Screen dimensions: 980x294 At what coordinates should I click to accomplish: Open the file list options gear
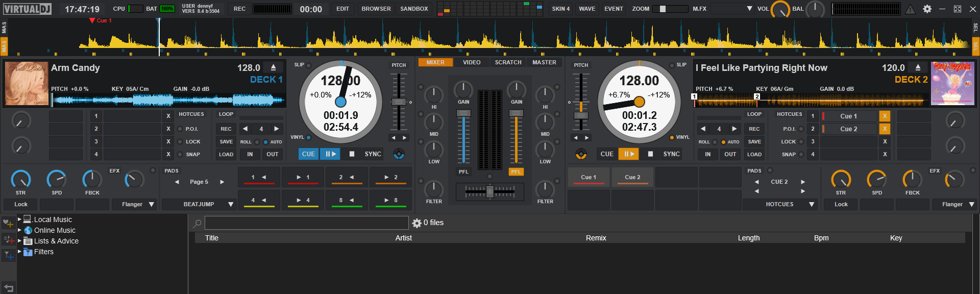tap(416, 223)
